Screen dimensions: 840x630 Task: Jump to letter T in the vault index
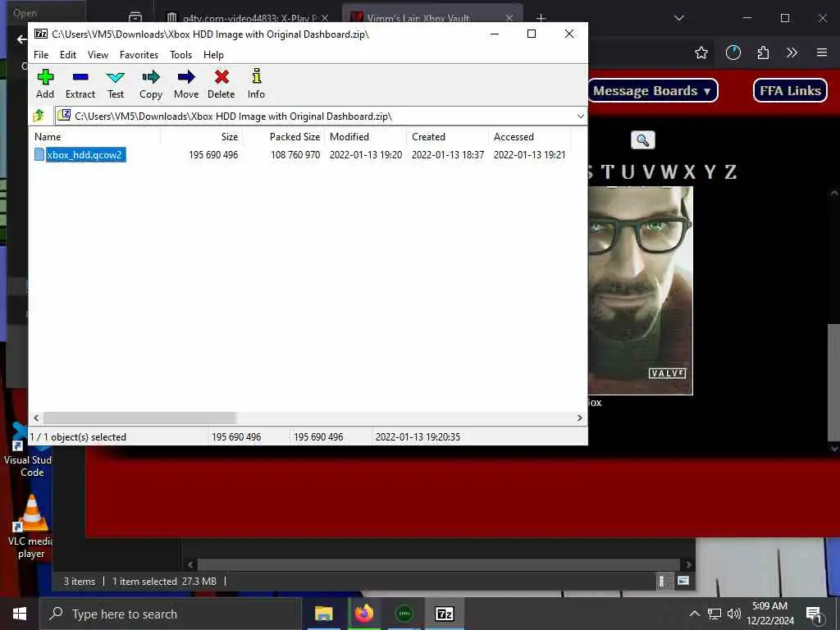[608, 172]
